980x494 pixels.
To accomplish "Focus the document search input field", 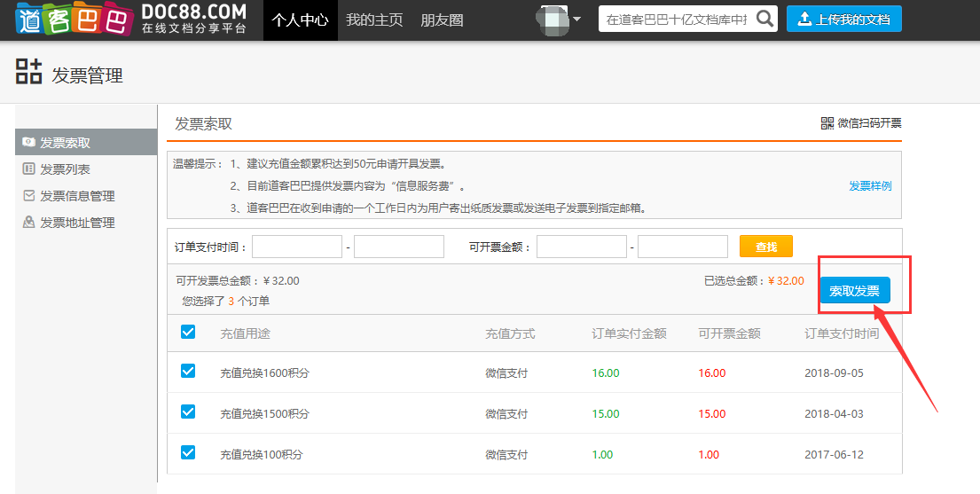I will coord(677,20).
